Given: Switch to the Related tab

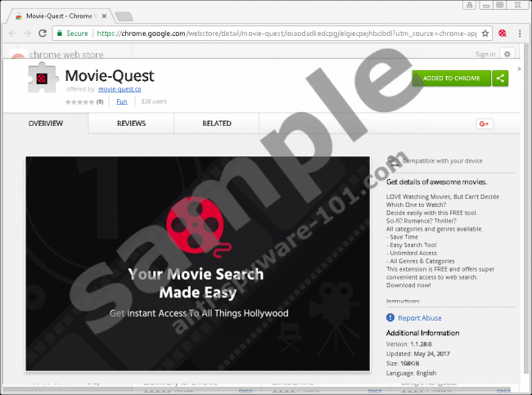Looking at the screenshot, I should [217, 123].
